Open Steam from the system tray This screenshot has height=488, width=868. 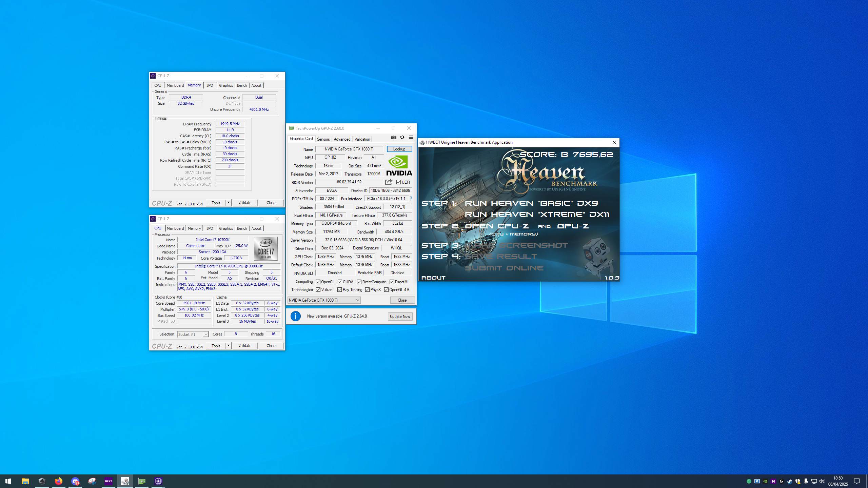pyautogui.click(x=789, y=481)
